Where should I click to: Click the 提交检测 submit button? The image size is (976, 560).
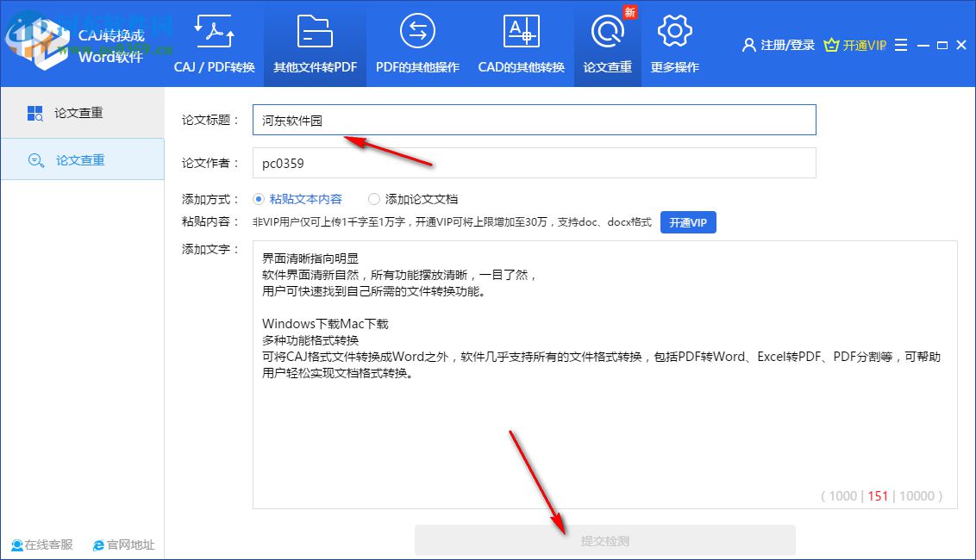click(x=605, y=541)
